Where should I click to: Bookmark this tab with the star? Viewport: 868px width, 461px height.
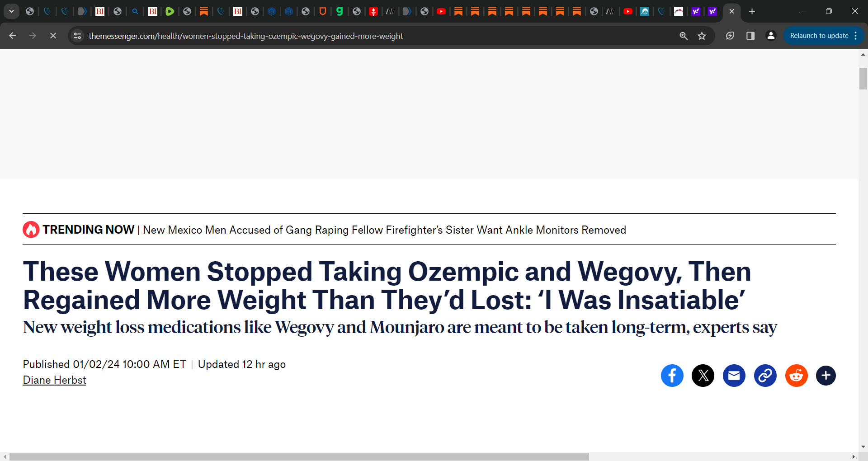coord(702,36)
